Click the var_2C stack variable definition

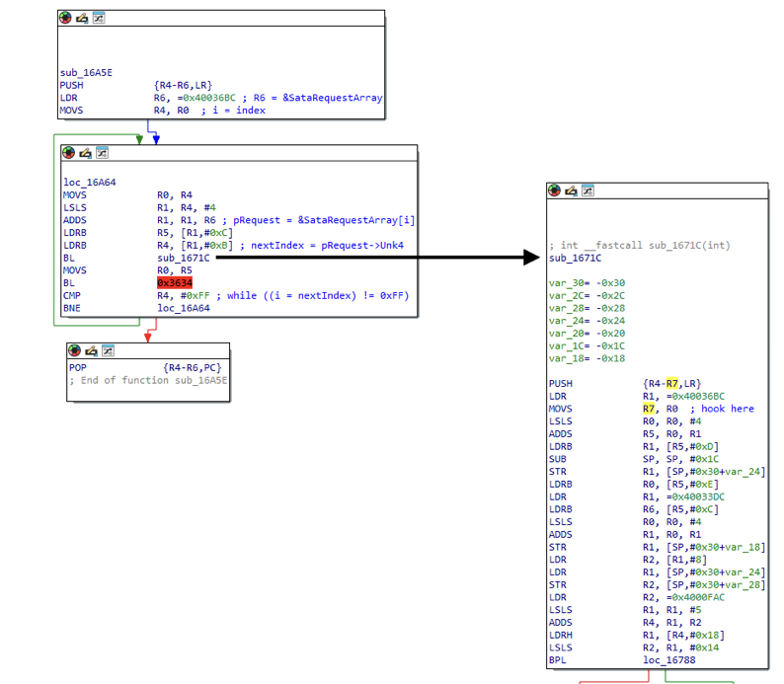pos(587,296)
